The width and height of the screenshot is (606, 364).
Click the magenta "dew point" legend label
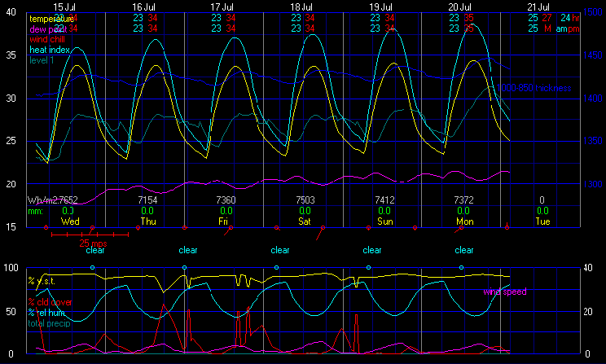(x=48, y=29)
